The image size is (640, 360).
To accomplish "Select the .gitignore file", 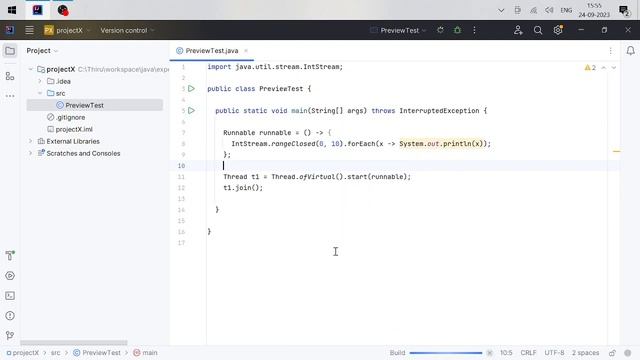I will click(66, 117).
